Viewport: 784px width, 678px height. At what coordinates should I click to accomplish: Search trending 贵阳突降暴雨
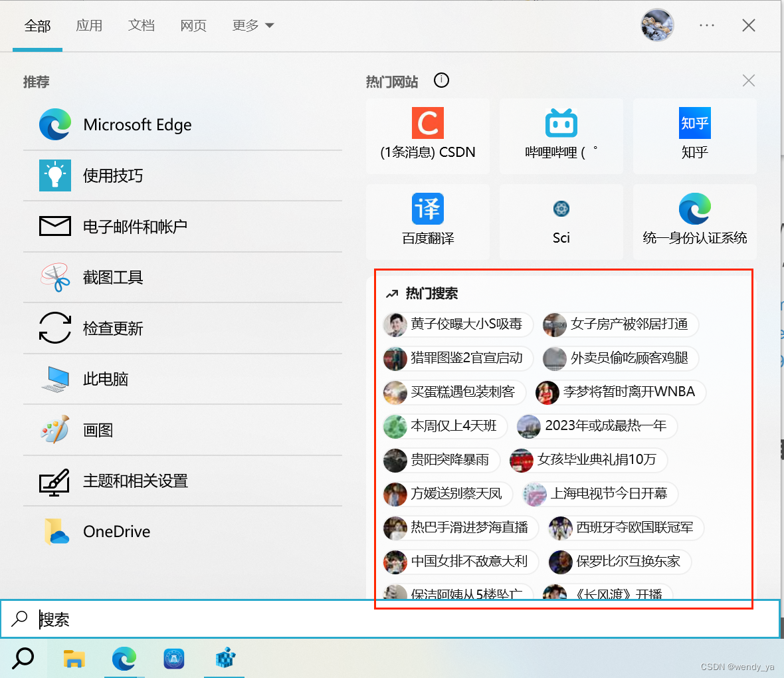[442, 461]
